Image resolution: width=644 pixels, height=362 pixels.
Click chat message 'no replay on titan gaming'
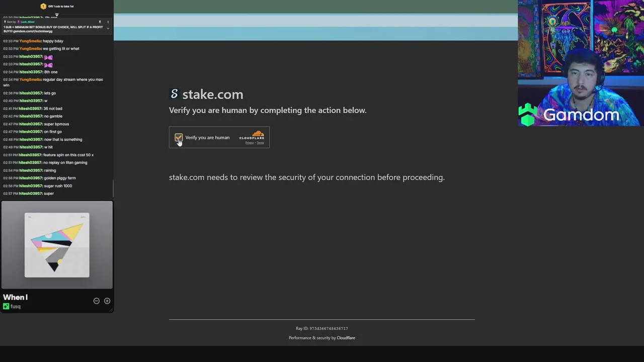(x=65, y=162)
